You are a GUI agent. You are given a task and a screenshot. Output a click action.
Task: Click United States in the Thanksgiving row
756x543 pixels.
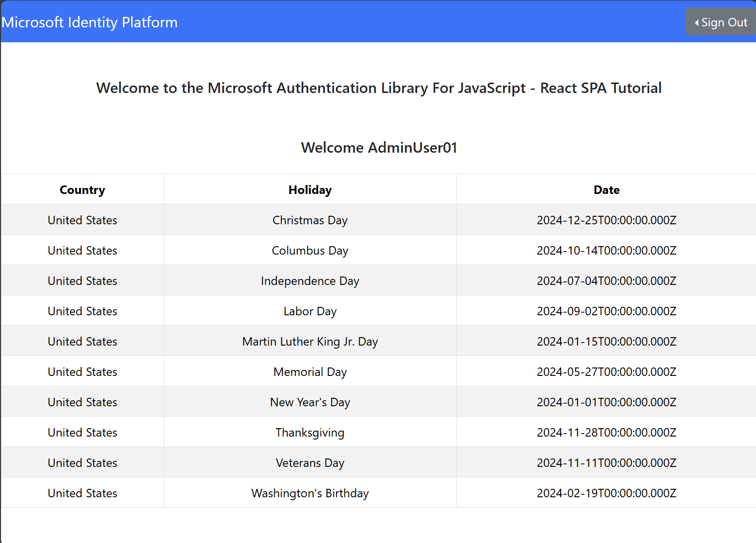click(83, 433)
